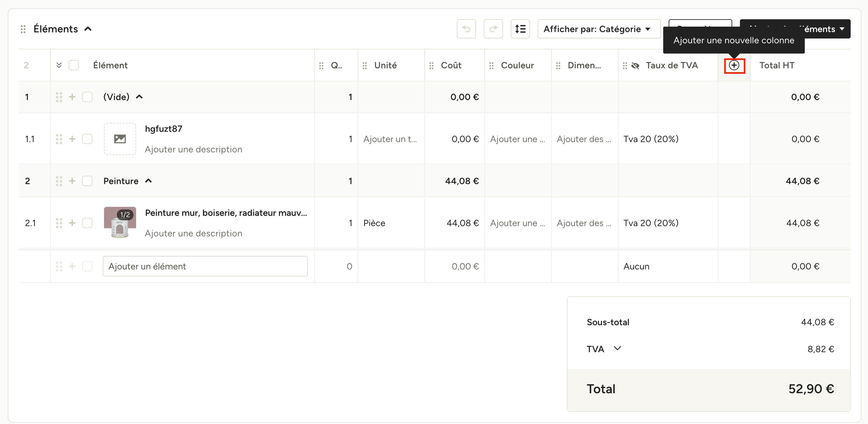Click the Total HT column header
This screenshot has width=868, height=424.
[777, 65]
